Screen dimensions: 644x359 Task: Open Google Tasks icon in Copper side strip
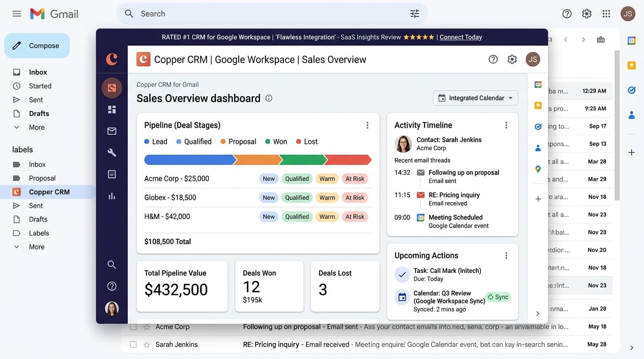pos(538,127)
